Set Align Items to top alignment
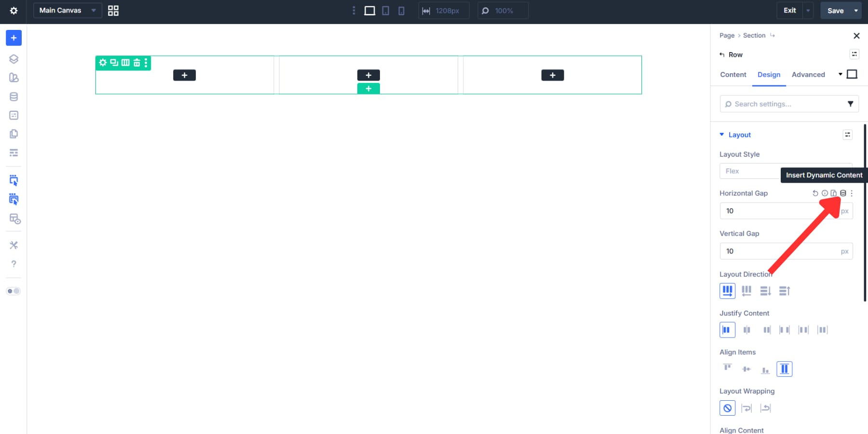The width and height of the screenshot is (868, 434). pyautogui.click(x=727, y=368)
